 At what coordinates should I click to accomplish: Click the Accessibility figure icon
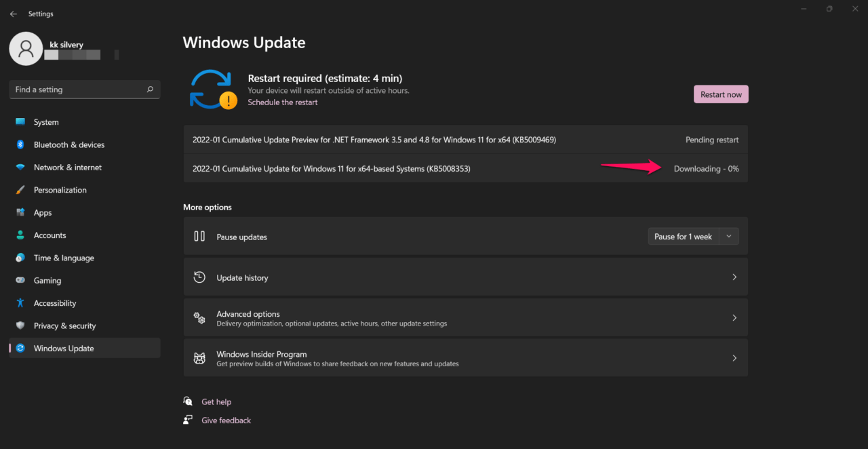[x=20, y=303]
